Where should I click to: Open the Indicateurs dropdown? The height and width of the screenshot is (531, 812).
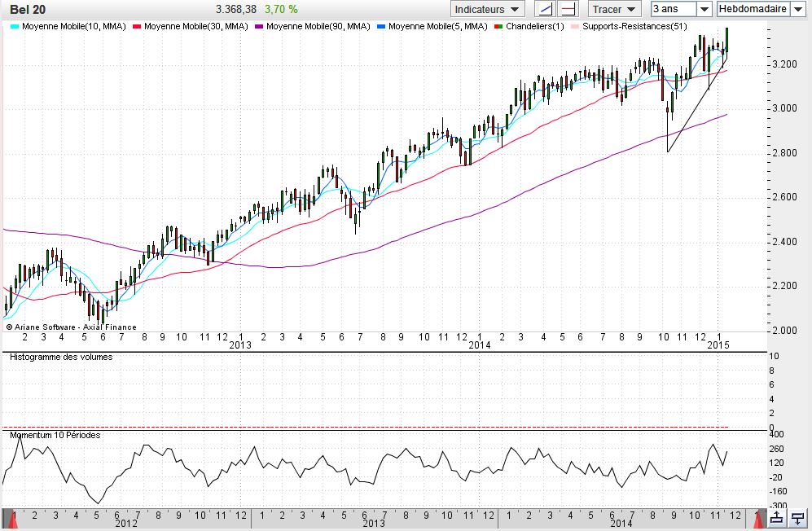(x=488, y=9)
